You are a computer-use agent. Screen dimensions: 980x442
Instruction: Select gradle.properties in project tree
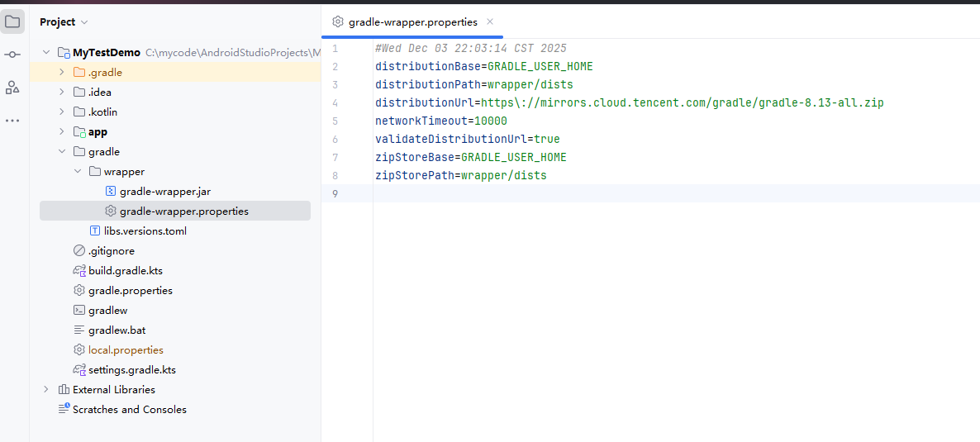[x=131, y=291]
